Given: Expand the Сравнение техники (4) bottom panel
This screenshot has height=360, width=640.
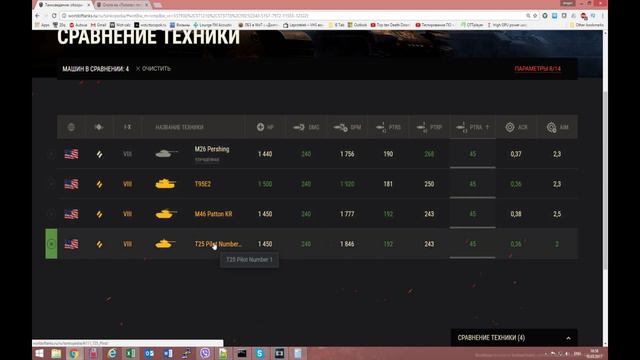Looking at the screenshot, I should click(569, 338).
